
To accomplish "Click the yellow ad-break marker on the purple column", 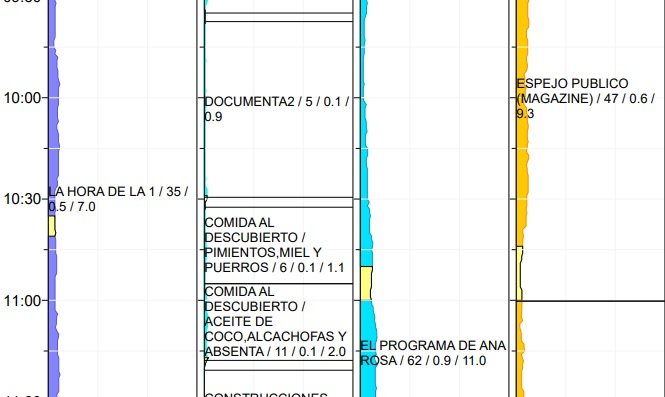I will tap(52, 226).
